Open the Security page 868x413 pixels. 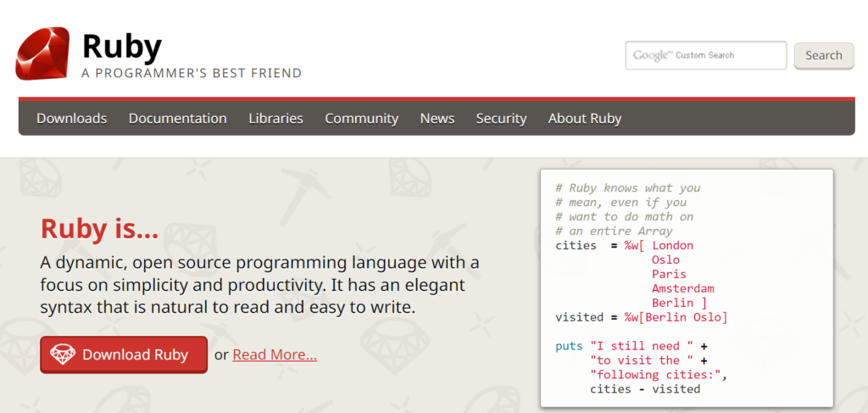click(x=501, y=119)
